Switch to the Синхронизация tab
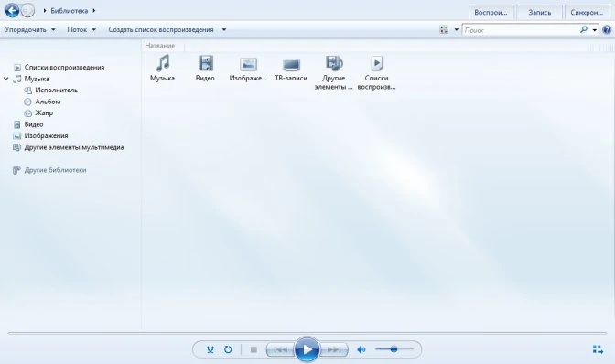615x364 pixels. click(x=587, y=13)
